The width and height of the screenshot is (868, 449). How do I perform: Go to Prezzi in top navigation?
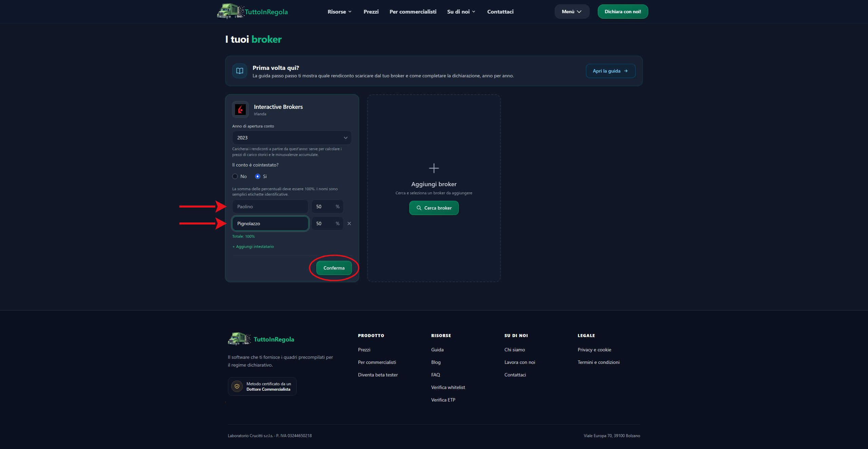pos(371,12)
